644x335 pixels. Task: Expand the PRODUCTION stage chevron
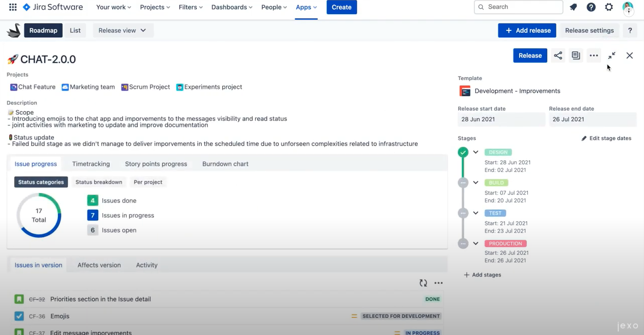click(x=475, y=243)
